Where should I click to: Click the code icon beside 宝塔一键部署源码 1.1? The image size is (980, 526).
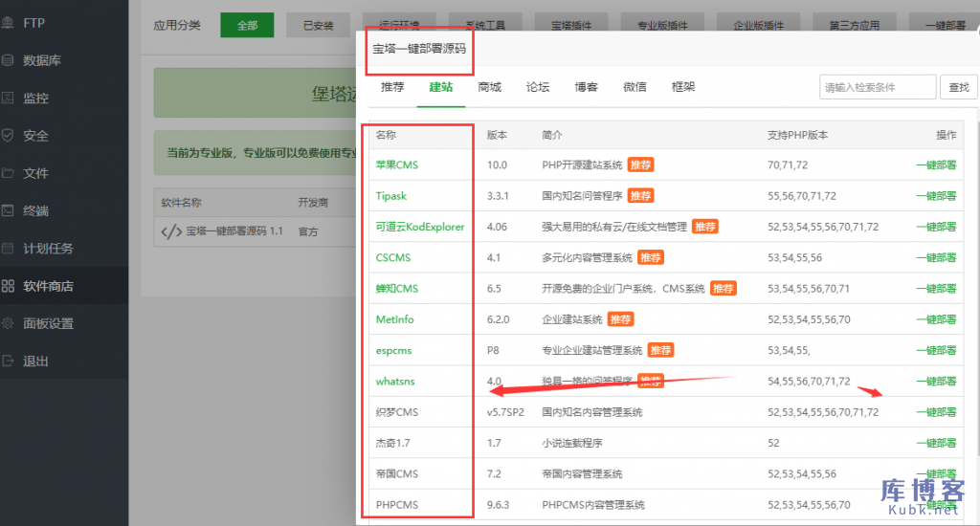171,231
